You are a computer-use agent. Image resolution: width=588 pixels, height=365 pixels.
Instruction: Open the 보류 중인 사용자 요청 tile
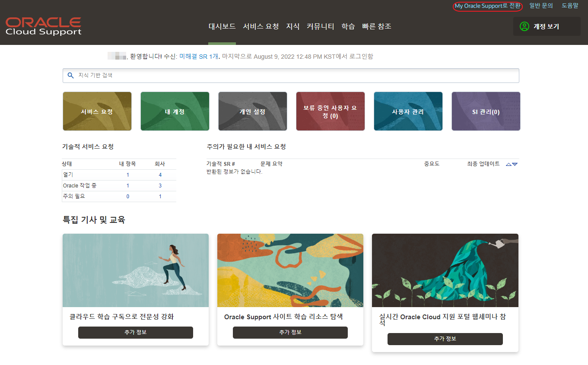pos(331,111)
